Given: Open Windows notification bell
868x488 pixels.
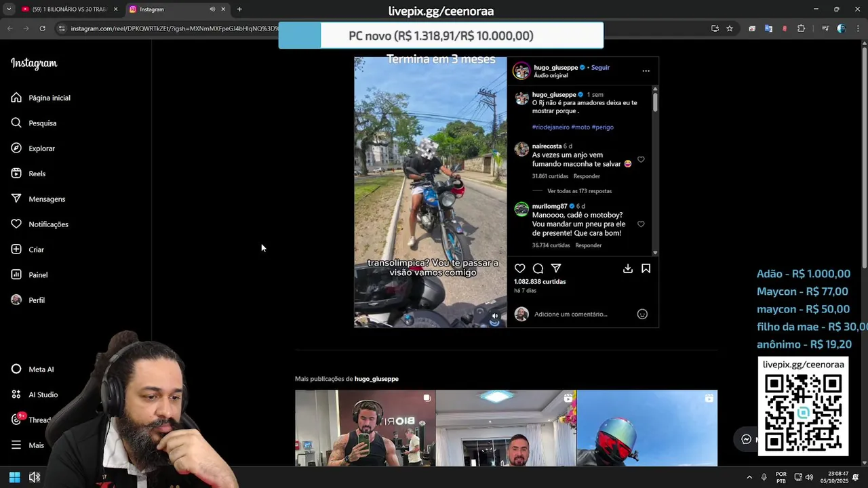Looking at the screenshot, I should [x=856, y=478].
